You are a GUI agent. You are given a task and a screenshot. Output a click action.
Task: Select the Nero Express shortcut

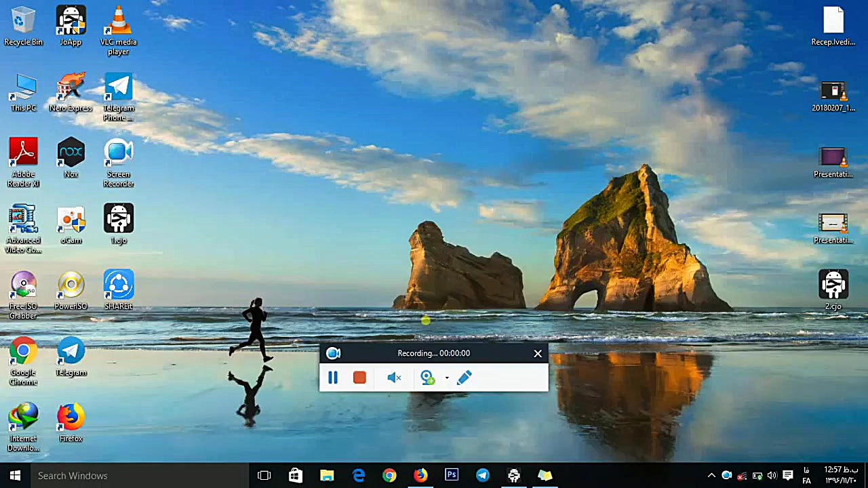[71, 93]
